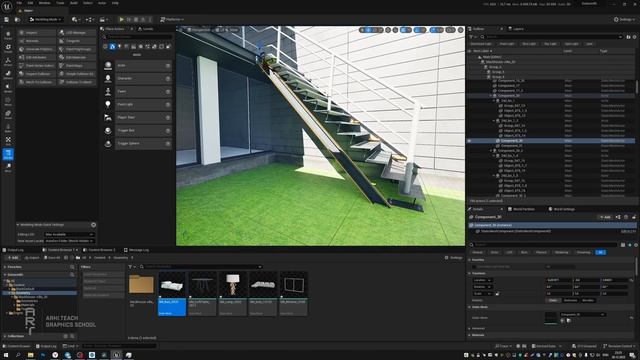Choose the Mesh To Collision tool
The height and width of the screenshot is (360, 640).
coord(36,82)
